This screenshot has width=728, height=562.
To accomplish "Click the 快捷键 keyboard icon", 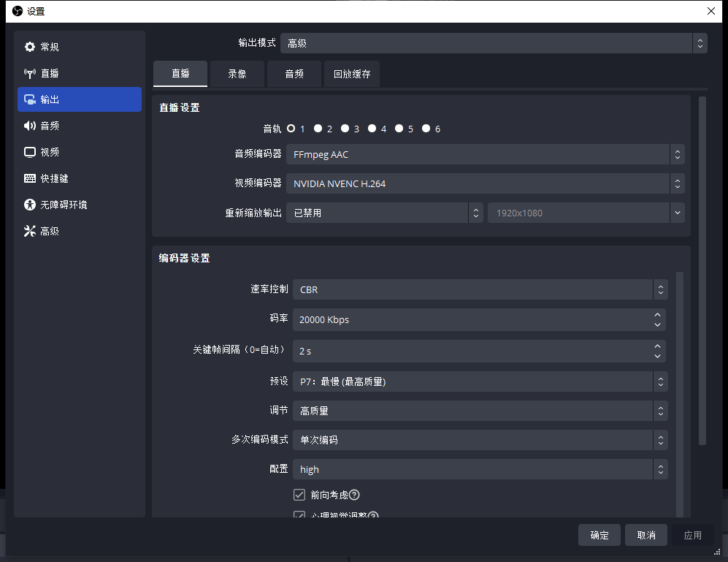I will click(x=30, y=178).
